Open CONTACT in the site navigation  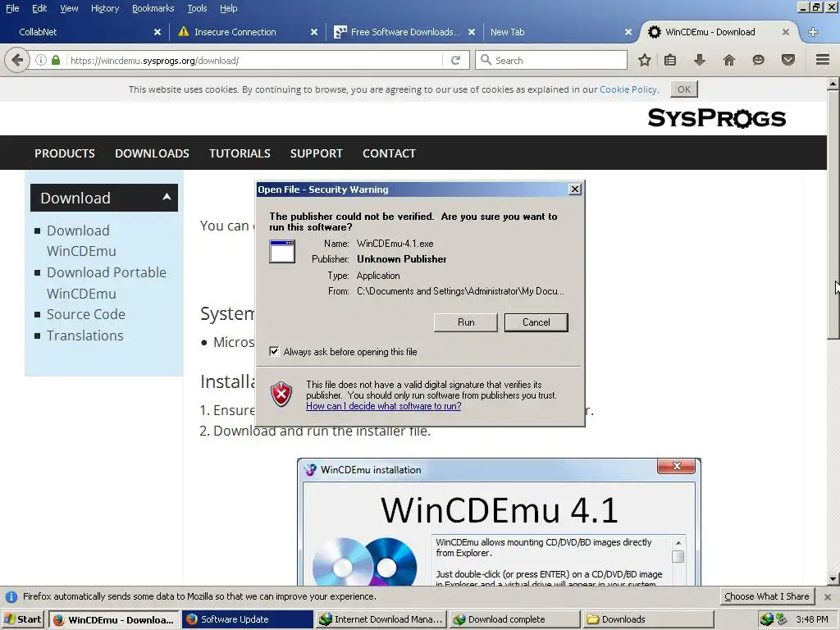(389, 153)
